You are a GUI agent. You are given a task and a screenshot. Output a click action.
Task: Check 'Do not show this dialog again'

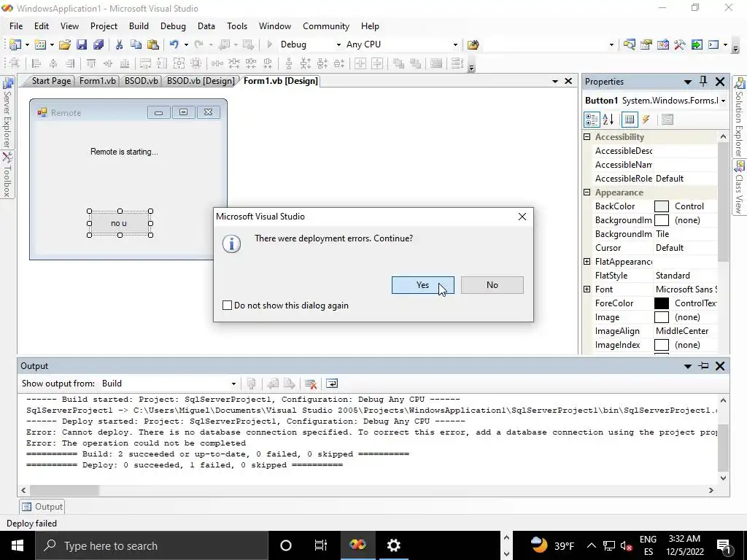[x=228, y=306]
